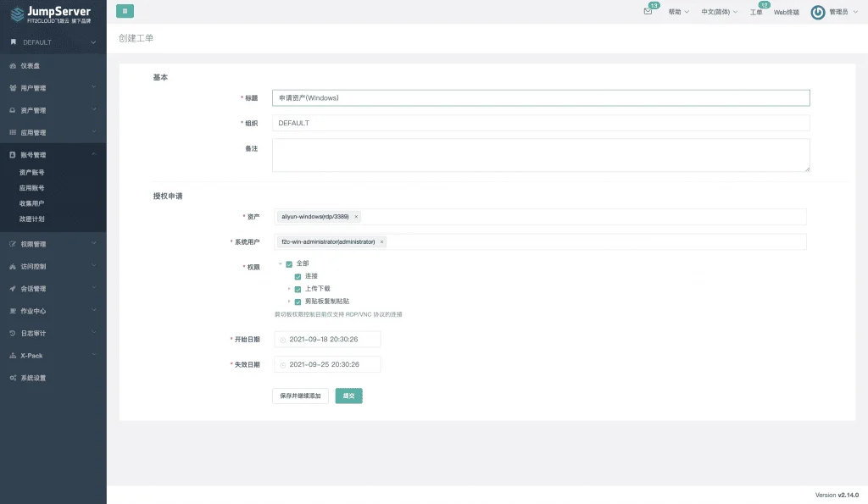The height and width of the screenshot is (504, 868).
Task: Toggle the 剪贴板复制粘贴 checkbox
Action: click(x=298, y=302)
